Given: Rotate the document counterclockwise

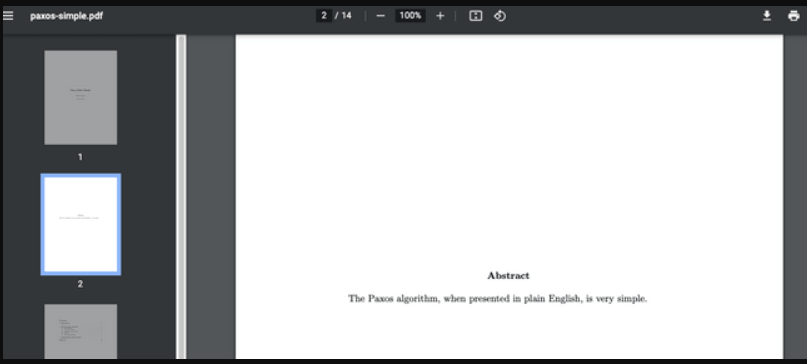Looking at the screenshot, I should (x=500, y=16).
